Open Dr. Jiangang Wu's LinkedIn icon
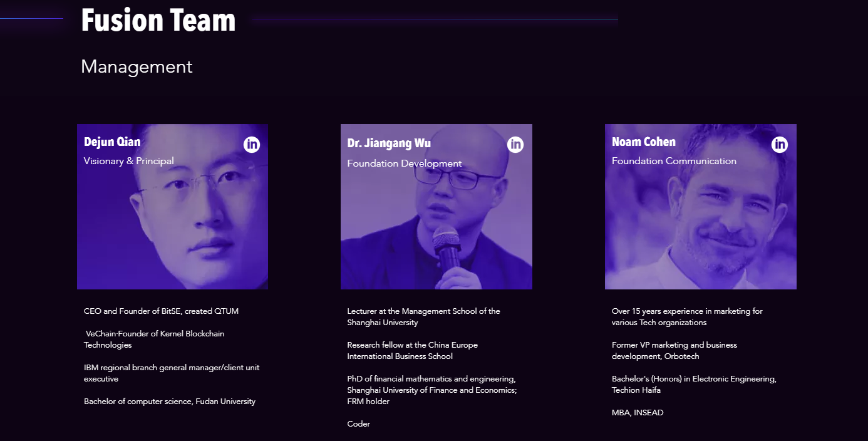This screenshot has width=868, height=441. tap(515, 144)
